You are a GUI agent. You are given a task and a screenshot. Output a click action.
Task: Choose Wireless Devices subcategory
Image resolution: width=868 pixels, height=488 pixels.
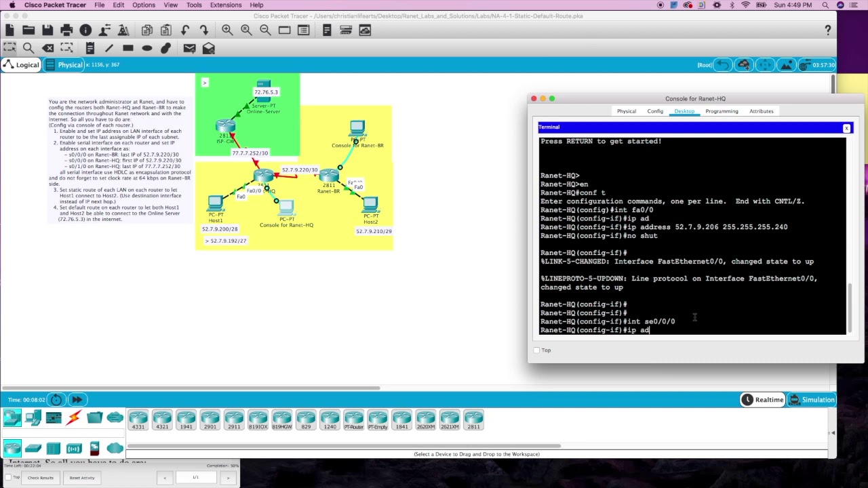[x=74, y=448]
